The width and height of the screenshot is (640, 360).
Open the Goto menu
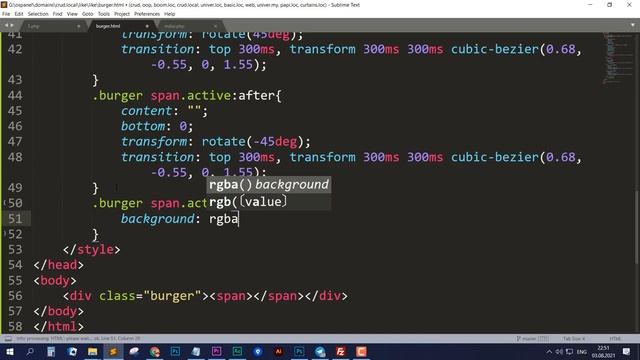pos(87,14)
